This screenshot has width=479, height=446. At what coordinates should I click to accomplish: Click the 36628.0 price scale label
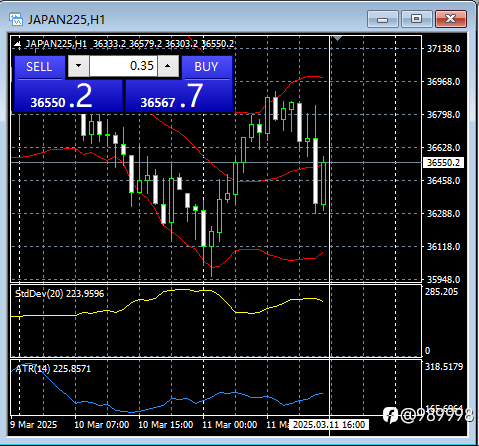tap(443, 148)
